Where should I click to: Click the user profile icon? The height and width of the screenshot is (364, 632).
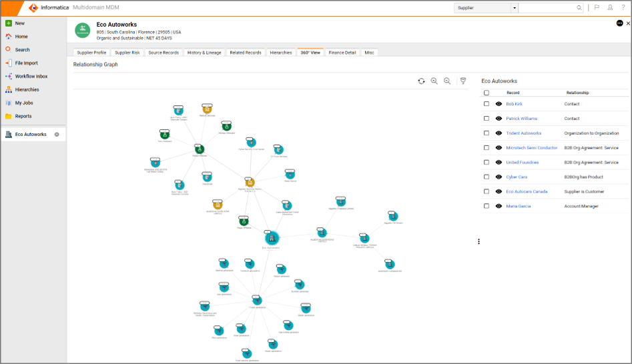pos(610,8)
